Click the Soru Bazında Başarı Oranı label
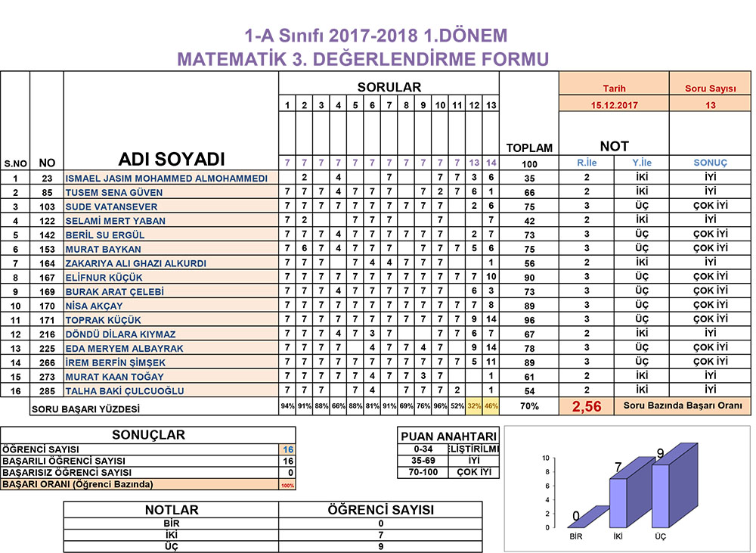The width and height of the screenshot is (756, 553). (x=683, y=405)
